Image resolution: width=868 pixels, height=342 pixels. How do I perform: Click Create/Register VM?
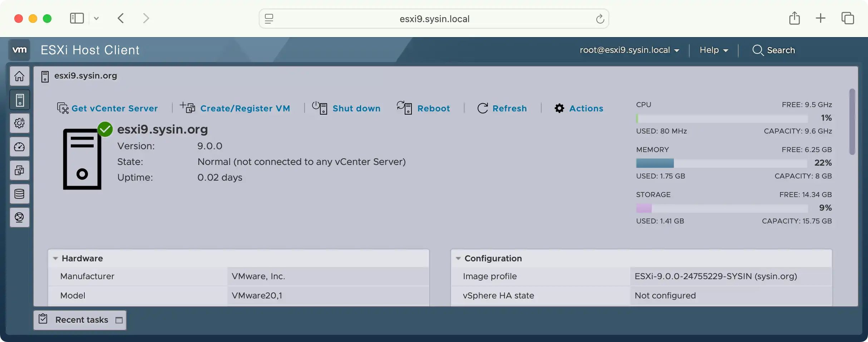(245, 108)
